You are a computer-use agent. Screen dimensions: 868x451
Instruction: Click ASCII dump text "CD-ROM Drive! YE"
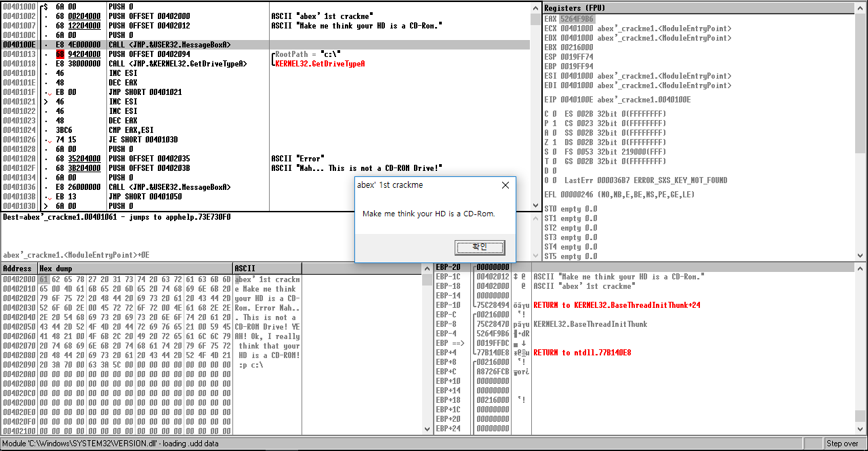268,326
